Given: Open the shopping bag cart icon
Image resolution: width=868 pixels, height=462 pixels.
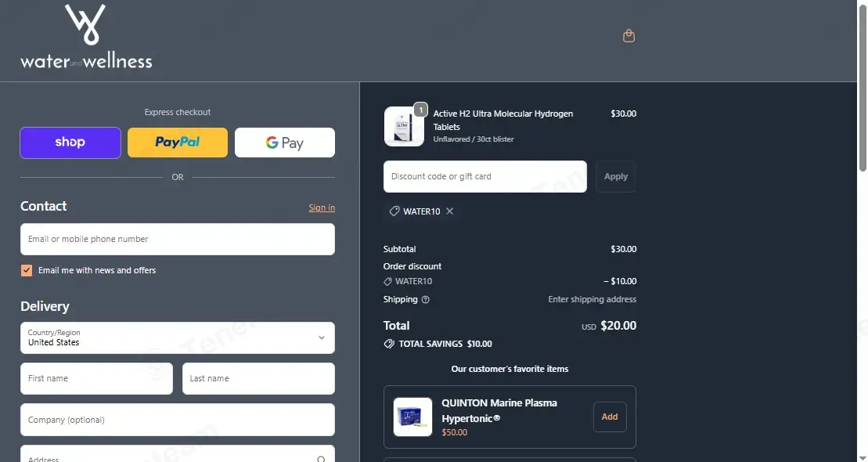Looking at the screenshot, I should pyautogui.click(x=628, y=36).
